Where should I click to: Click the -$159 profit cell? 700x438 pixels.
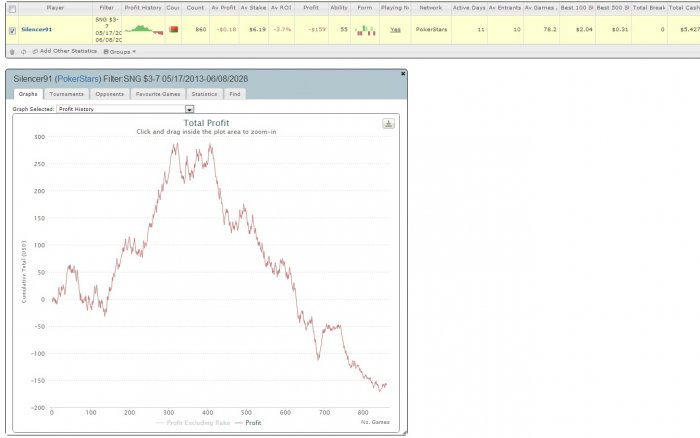318,29
